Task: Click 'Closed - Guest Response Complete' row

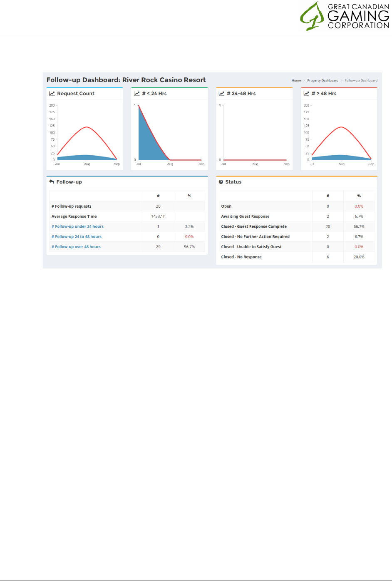Action: point(297,226)
